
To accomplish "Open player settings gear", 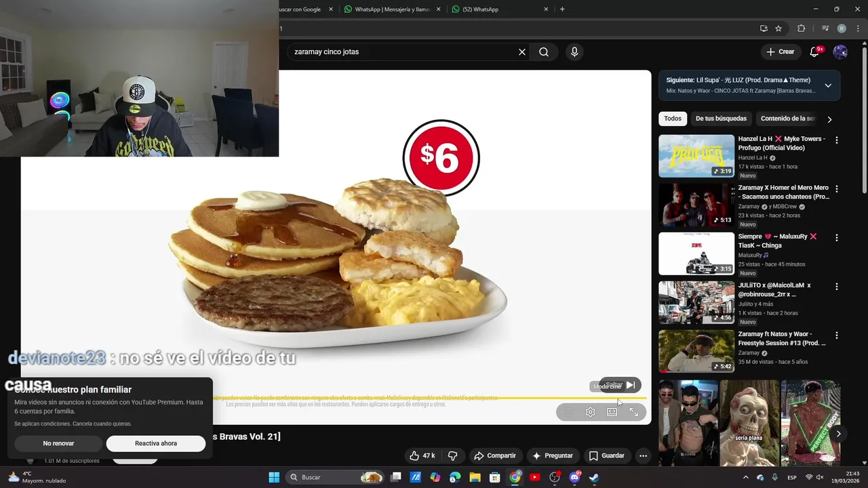I will 591,412.
